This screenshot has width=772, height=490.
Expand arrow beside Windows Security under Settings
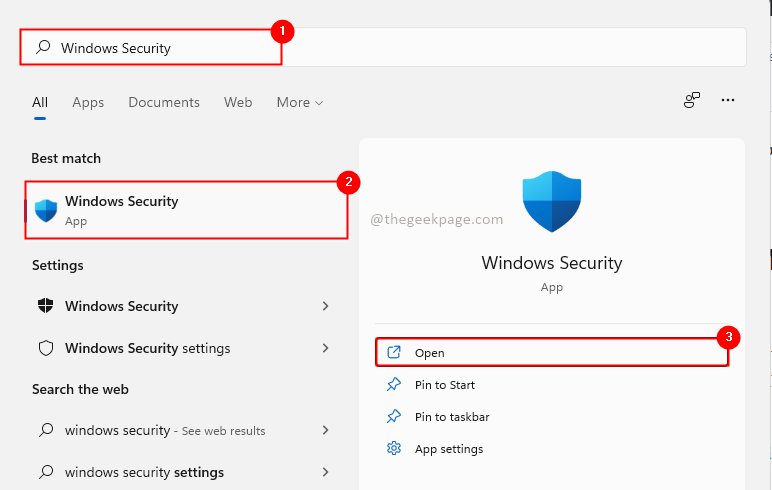(x=325, y=306)
